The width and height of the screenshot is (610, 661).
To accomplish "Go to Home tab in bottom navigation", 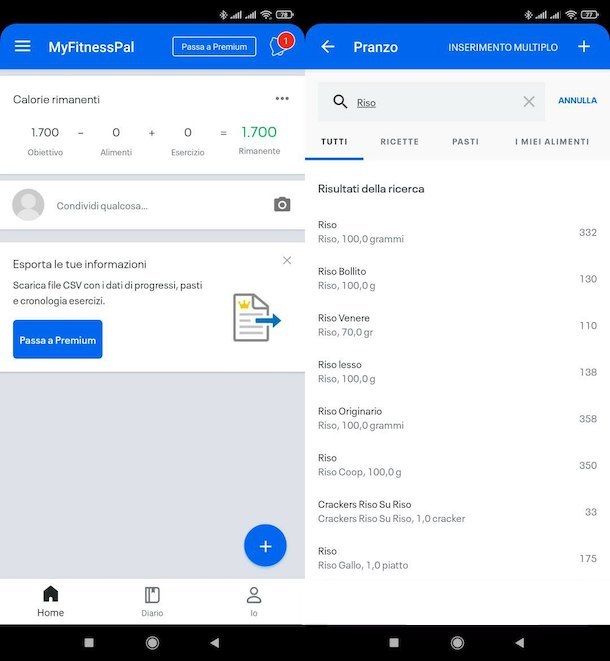I will 51,602.
